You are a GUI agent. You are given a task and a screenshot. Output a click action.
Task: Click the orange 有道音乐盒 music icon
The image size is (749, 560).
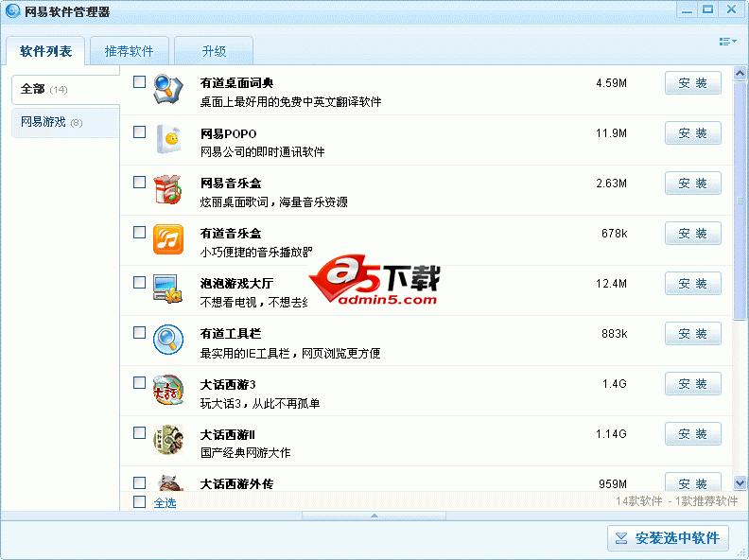(x=168, y=239)
